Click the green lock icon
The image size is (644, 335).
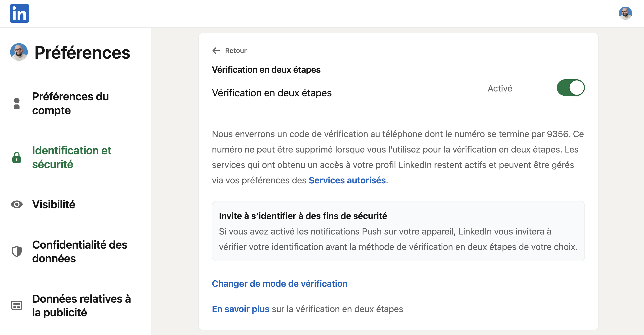pyautogui.click(x=17, y=157)
